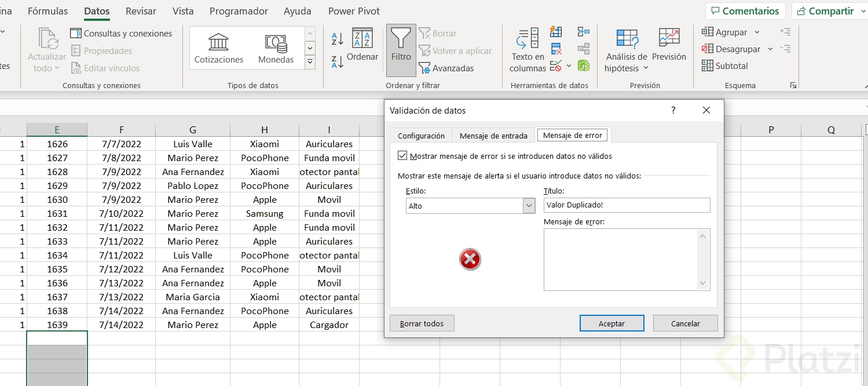This screenshot has height=386, width=868.
Task: Select the Texto en columnas tool
Action: pyautogui.click(x=526, y=49)
